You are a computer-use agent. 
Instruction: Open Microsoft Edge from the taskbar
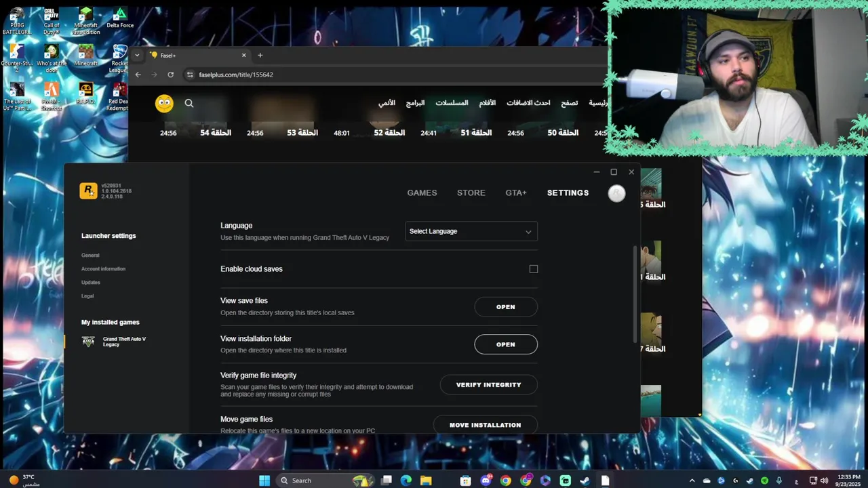pyautogui.click(x=406, y=481)
